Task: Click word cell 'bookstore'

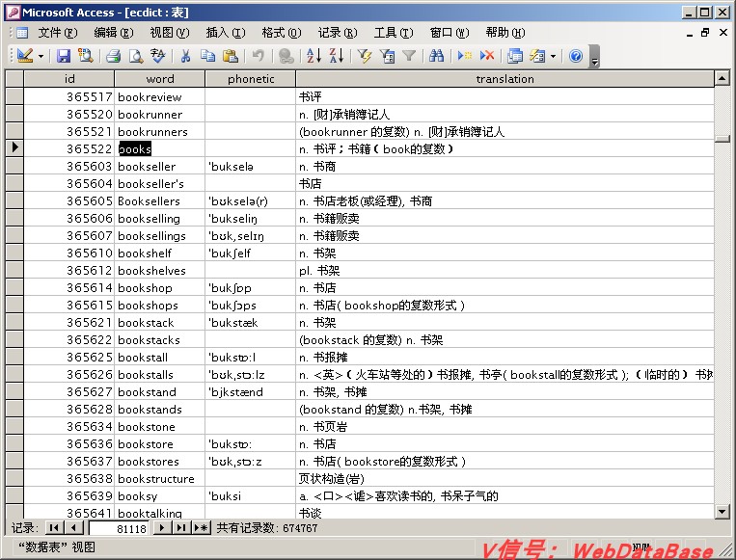Action: [159, 443]
